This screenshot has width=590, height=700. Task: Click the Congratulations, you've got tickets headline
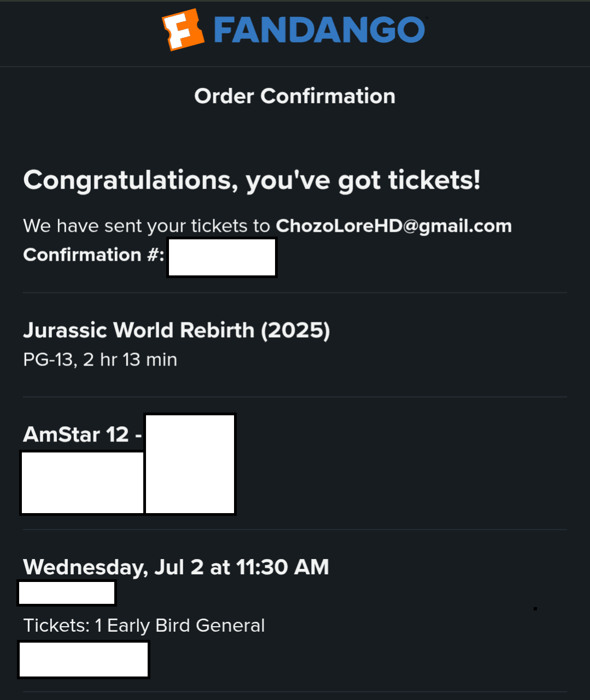(x=252, y=180)
